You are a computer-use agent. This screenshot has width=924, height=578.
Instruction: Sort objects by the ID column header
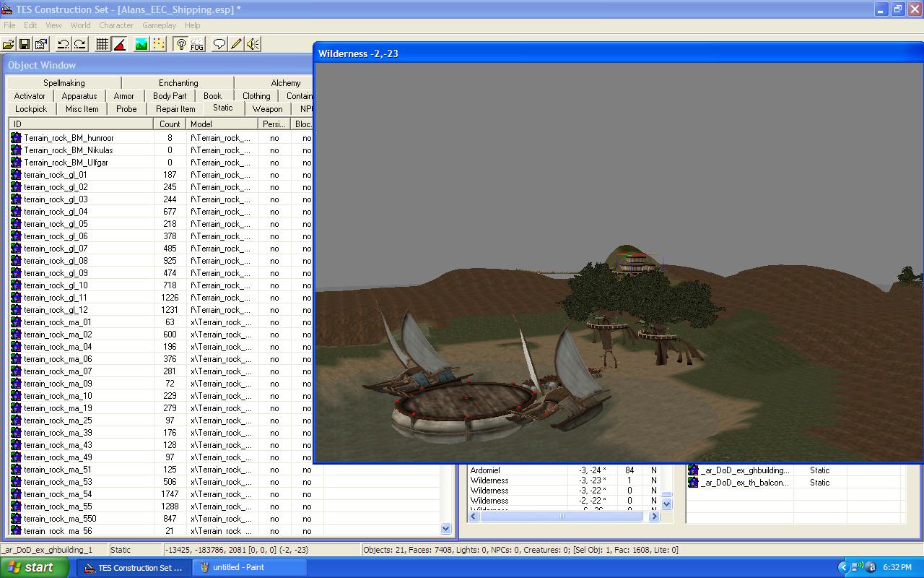click(x=81, y=124)
